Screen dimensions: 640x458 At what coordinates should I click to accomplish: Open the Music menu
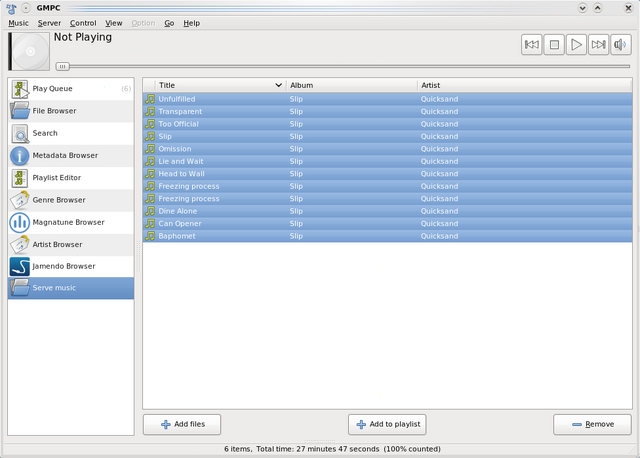[x=18, y=23]
